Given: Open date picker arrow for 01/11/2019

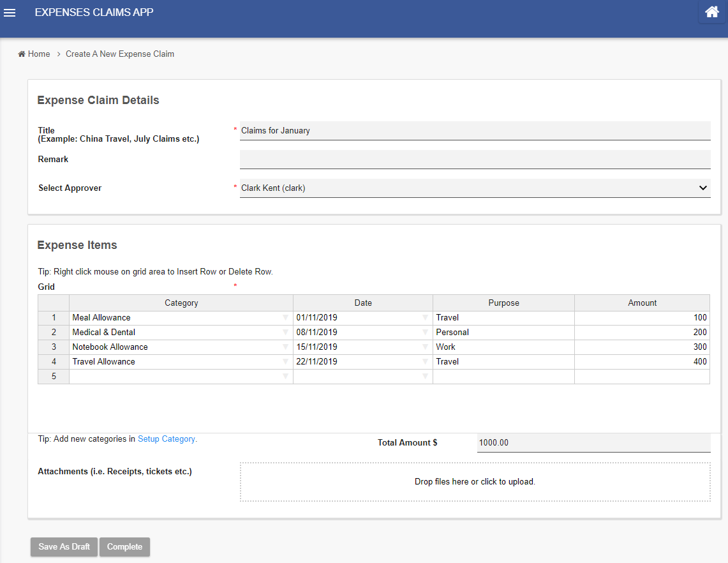Looking at the screenshot, I should click(425, 318).
